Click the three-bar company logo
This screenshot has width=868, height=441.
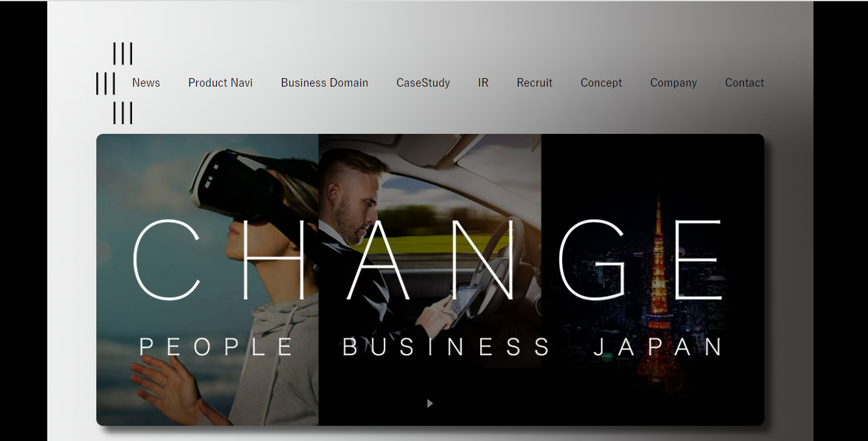[114, 83]
